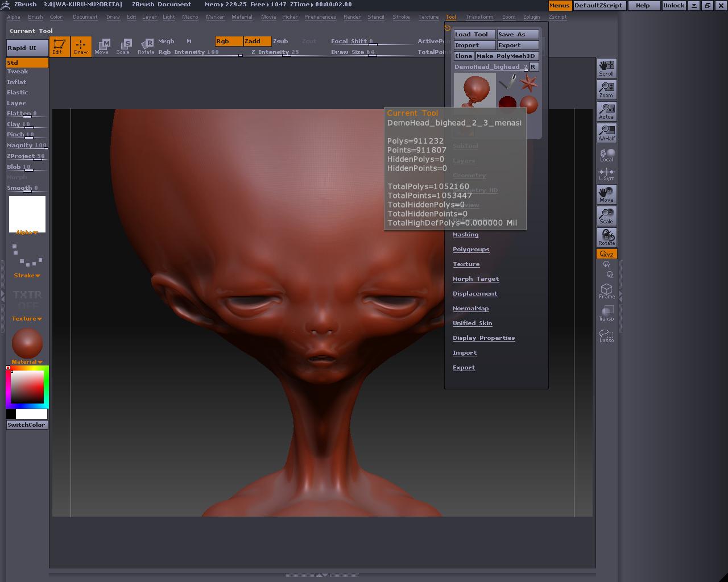The image size is (728, 582).
Task: Expand the Unified Skin subpalette
Action: point(472,323)
